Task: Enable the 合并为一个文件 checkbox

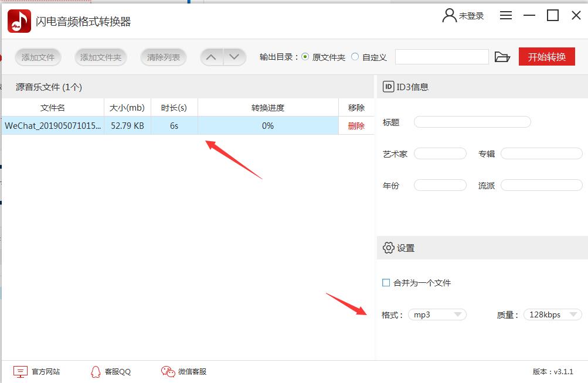Action: 386,282
